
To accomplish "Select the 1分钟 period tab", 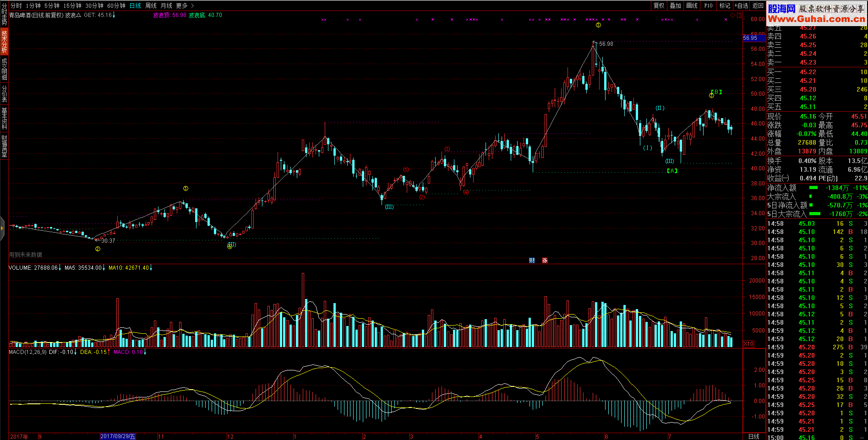I will tap(33, 5).
